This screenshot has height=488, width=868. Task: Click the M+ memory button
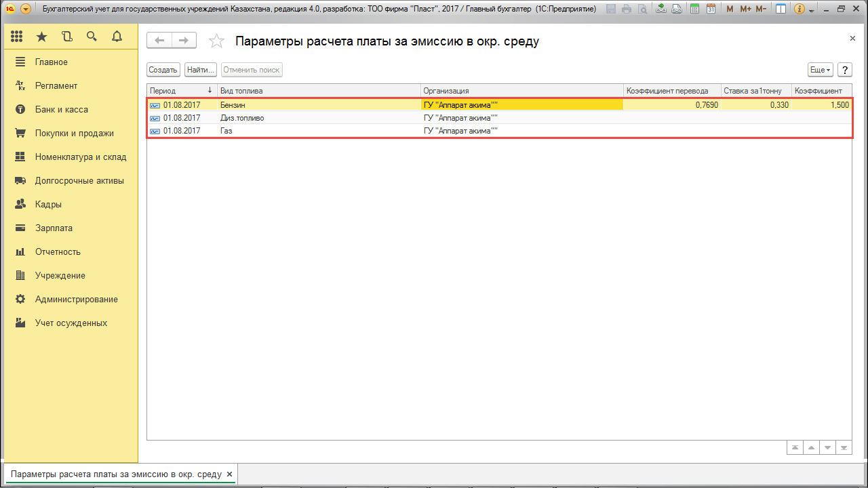(x=746, y=9)
